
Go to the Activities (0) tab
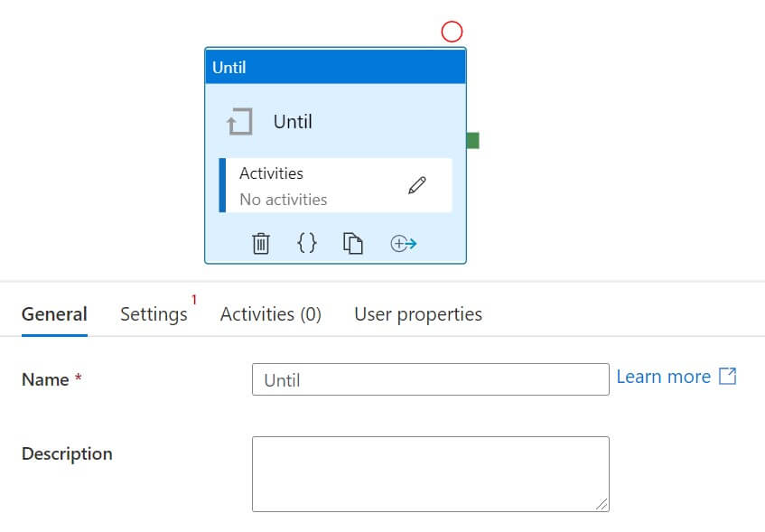coord(271,314)
